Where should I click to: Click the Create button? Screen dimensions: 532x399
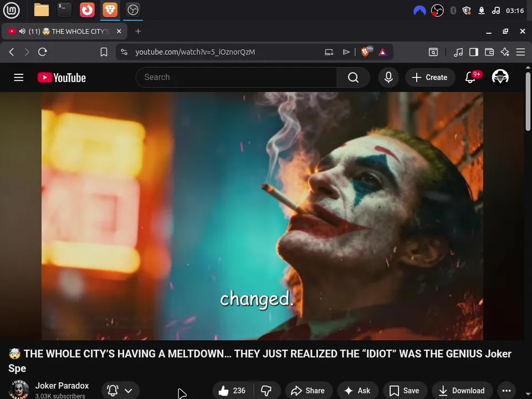430,78
